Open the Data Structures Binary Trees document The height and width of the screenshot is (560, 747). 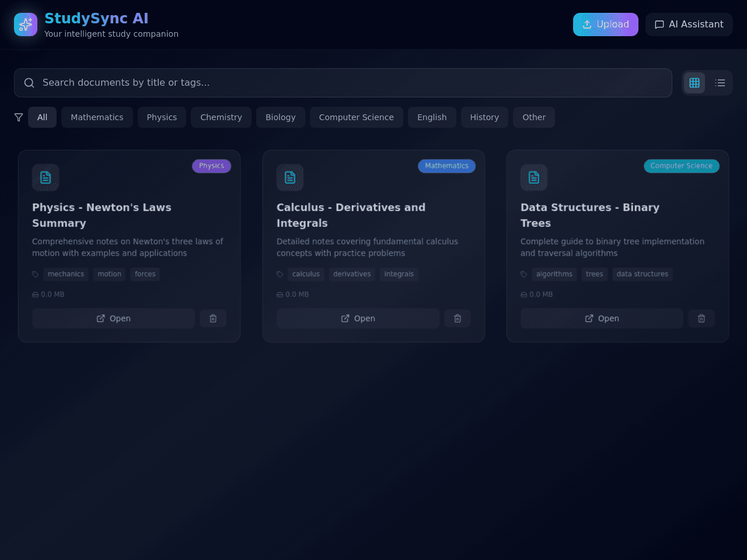click(x=602, y=318)
